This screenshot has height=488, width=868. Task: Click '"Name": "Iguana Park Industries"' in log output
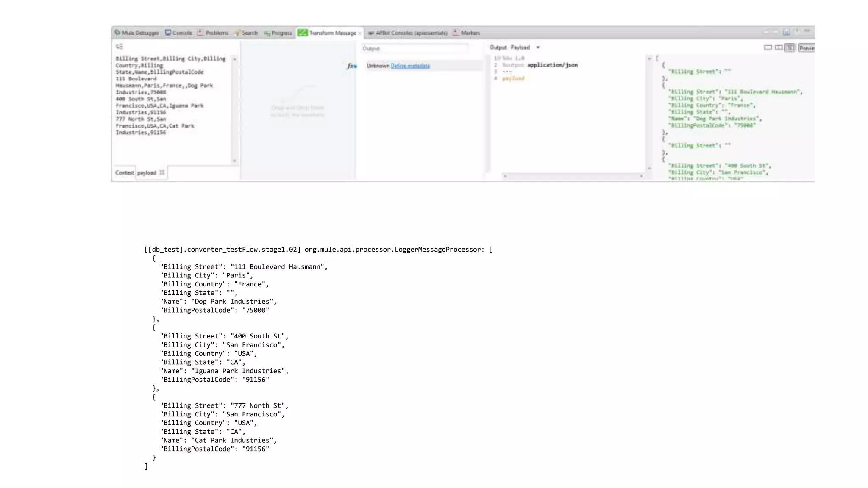(224, 371)
